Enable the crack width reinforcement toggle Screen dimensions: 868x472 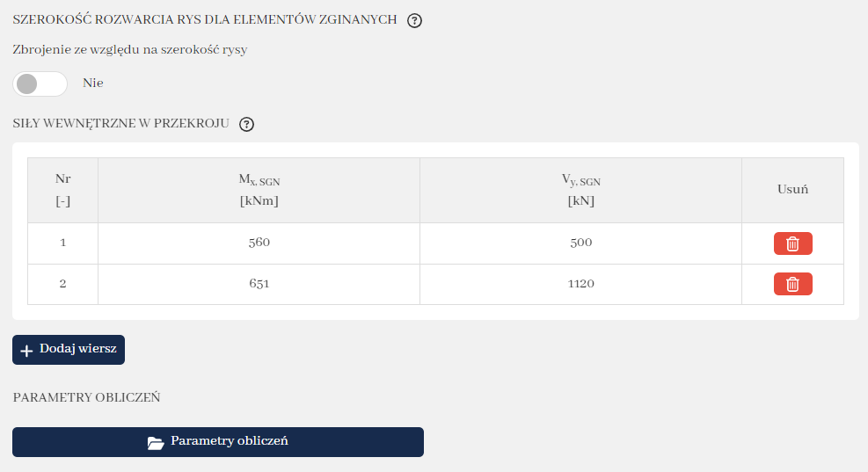40,84
